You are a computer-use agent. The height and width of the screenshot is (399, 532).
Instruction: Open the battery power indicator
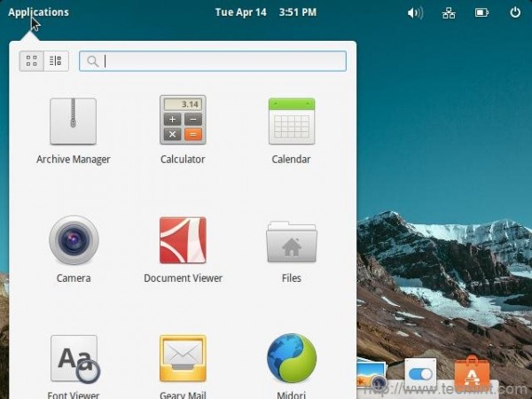(481, 13)
